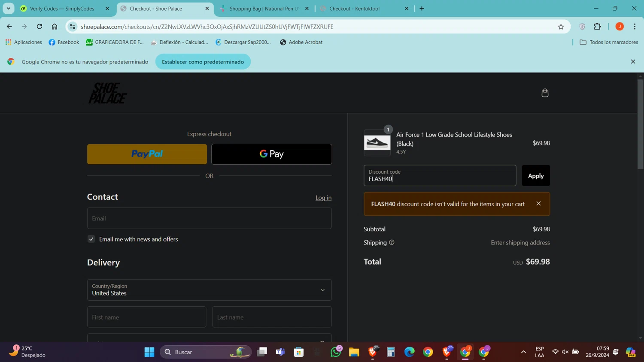This screenshot has height=362, width=644.
Task: Reload the current page
Action: [39, 27]
